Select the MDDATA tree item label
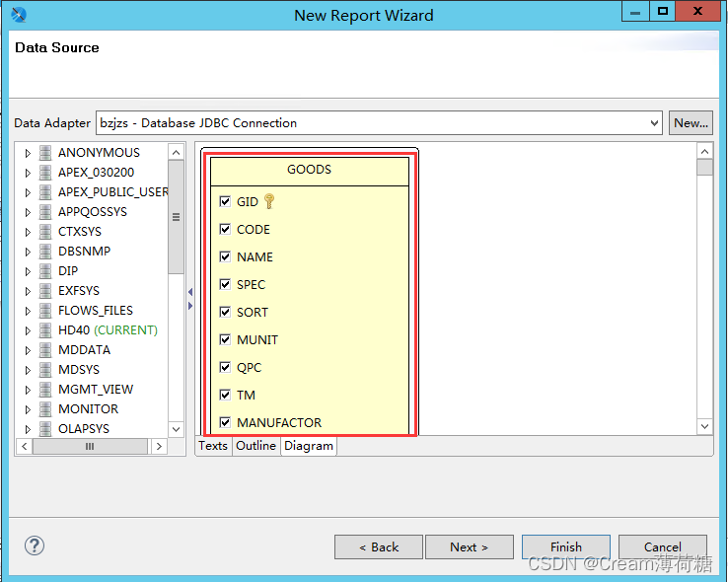 point(85,350)
